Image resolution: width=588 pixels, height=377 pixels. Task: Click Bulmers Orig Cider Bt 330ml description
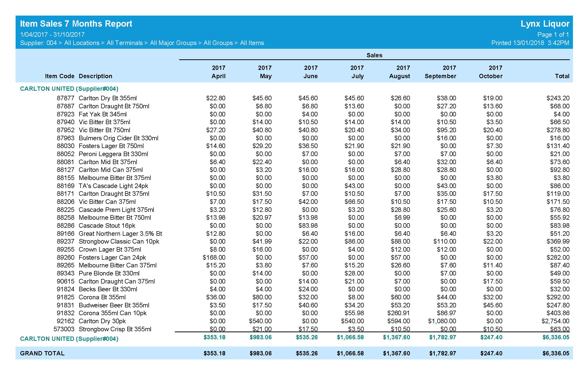click(119, 138)
